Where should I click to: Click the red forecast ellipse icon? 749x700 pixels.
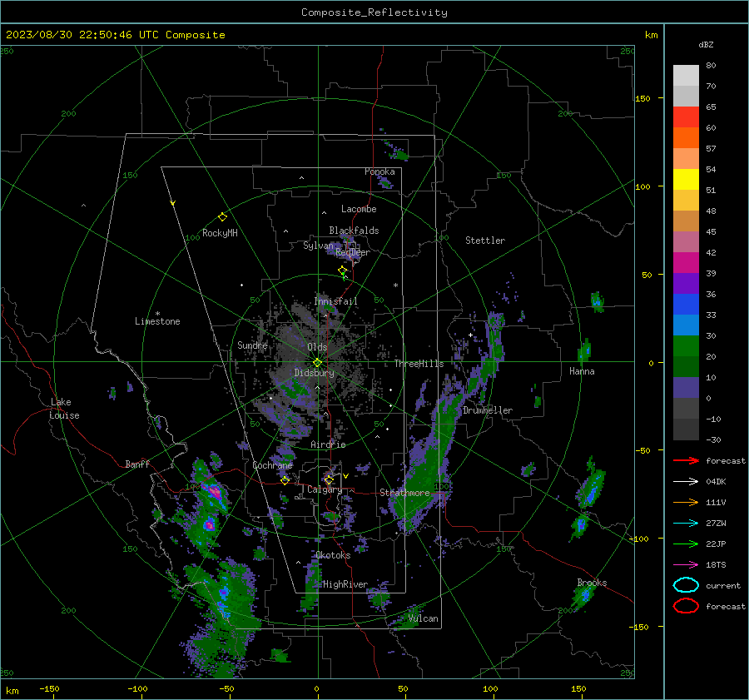(x=686, y=606)
